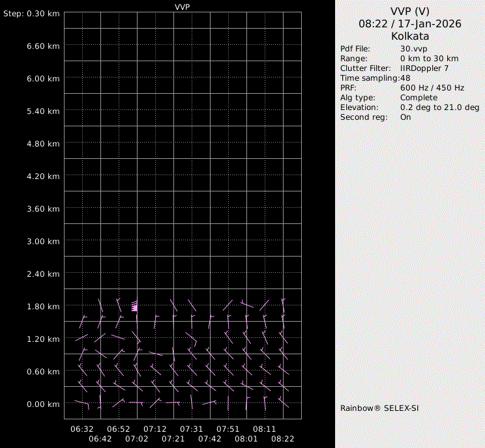Click the 30.vvp Pdf File value

coord(413,49)
